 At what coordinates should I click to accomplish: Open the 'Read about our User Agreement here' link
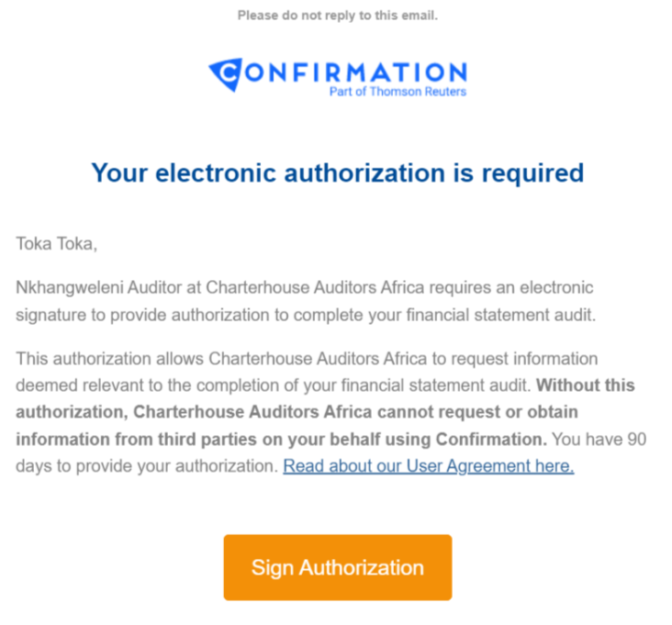click(428, 466)
